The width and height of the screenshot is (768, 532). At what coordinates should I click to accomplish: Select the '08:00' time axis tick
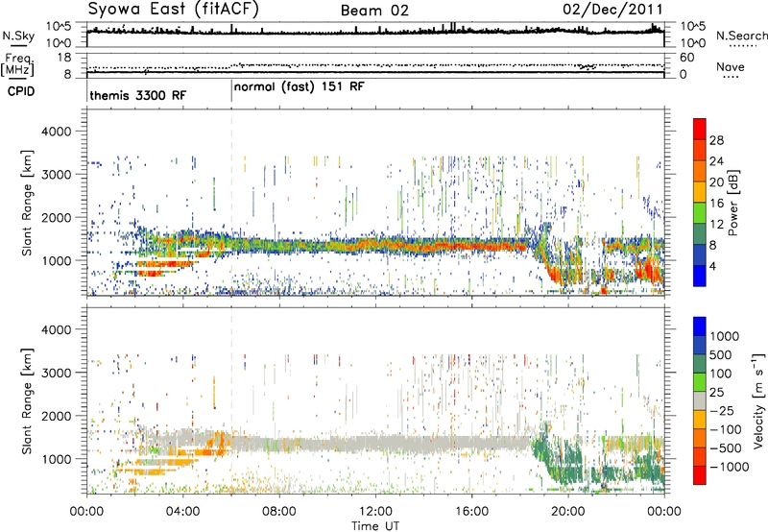pyautogui.click(x=279, y=512)
